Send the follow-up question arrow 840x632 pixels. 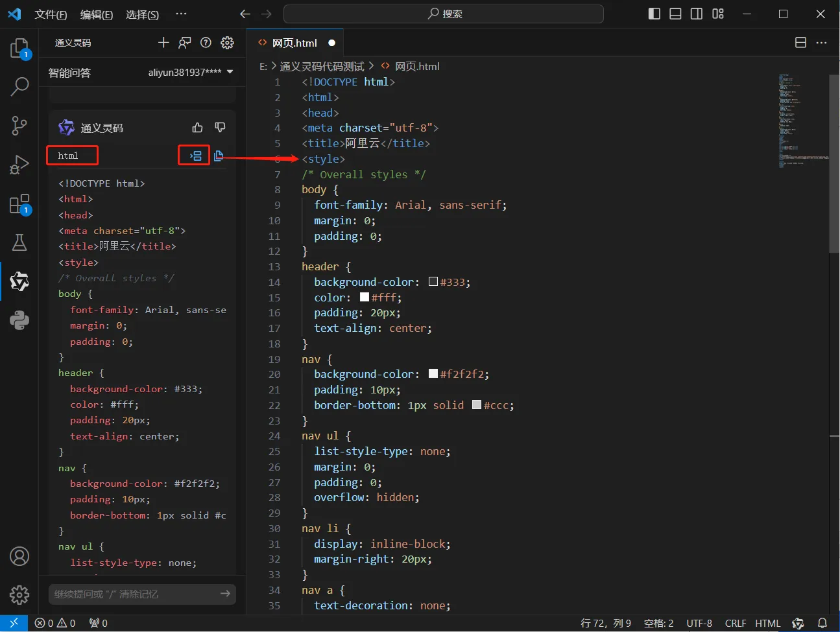click(225, 594)
